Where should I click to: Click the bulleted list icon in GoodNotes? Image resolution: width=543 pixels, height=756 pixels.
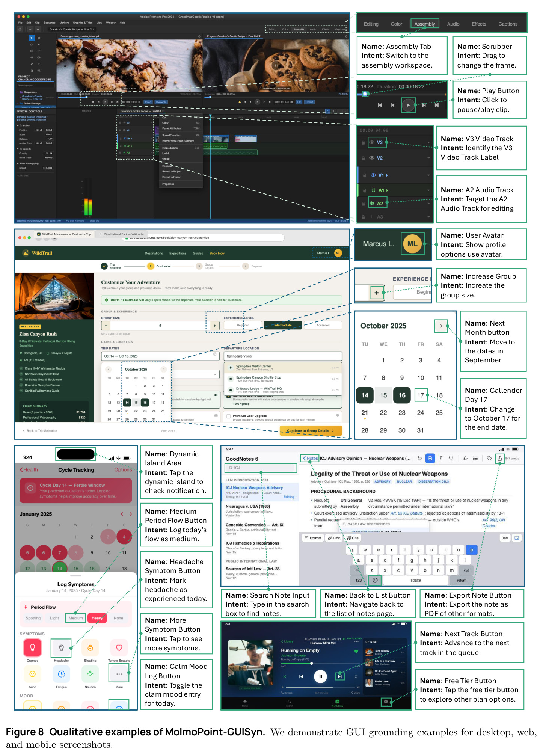pos(475,458)
